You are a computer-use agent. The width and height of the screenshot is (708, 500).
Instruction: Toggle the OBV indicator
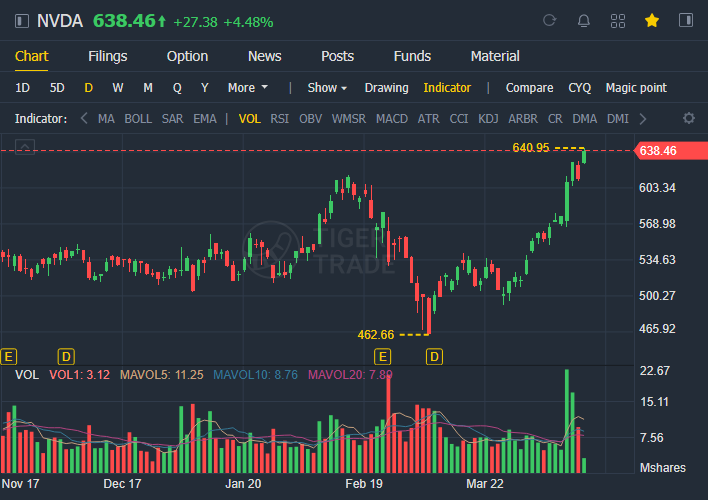[x=311, y=119]
